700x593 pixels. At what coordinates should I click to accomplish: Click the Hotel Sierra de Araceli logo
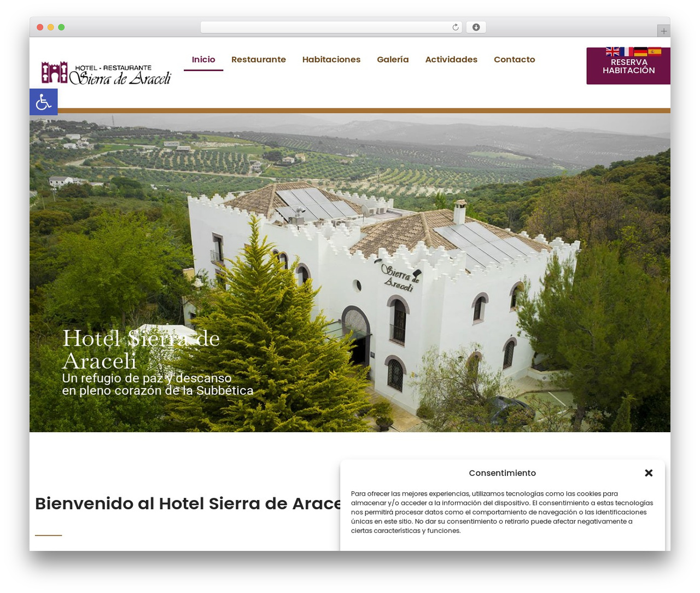click(x=107, y=73)
